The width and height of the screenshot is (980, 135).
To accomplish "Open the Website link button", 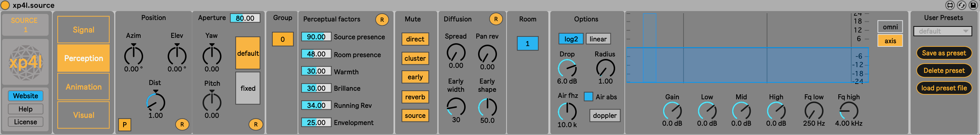I will 26,96.
